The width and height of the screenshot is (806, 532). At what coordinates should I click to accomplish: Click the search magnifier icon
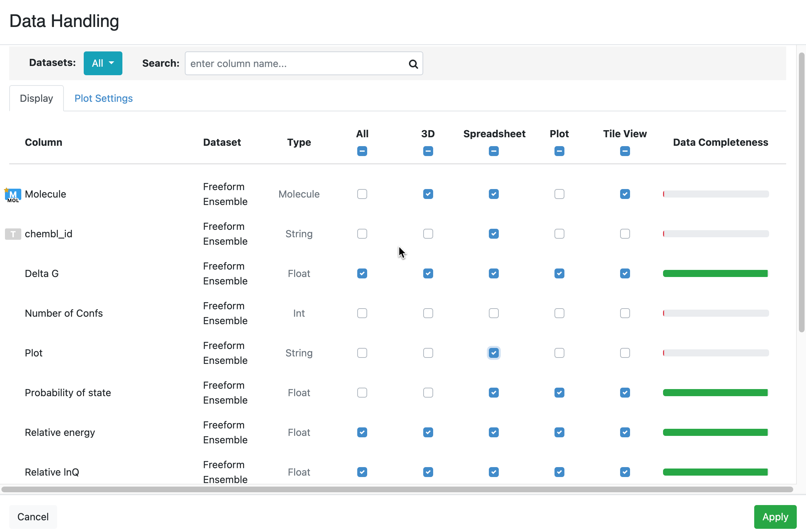click(x=413, y=64)
